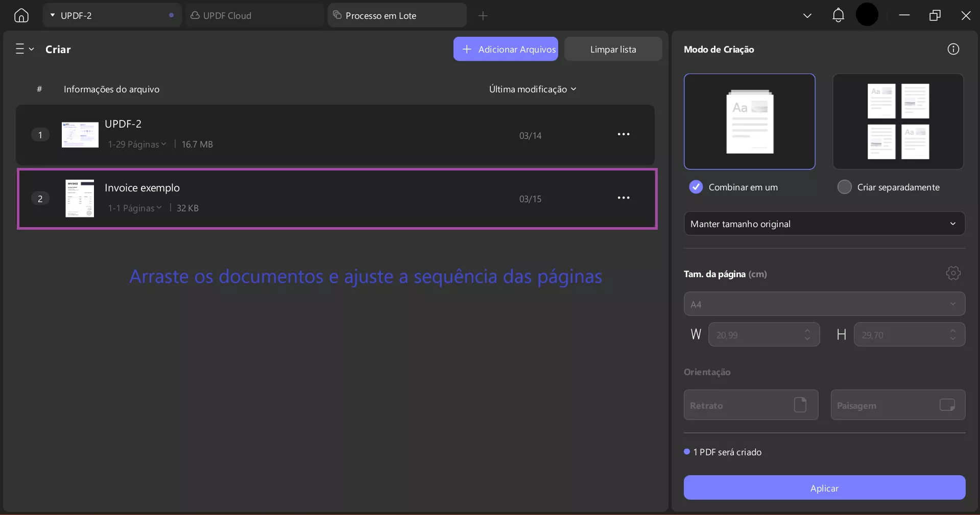Click the Adicionar Arquivos button

[x=505, y=49]
